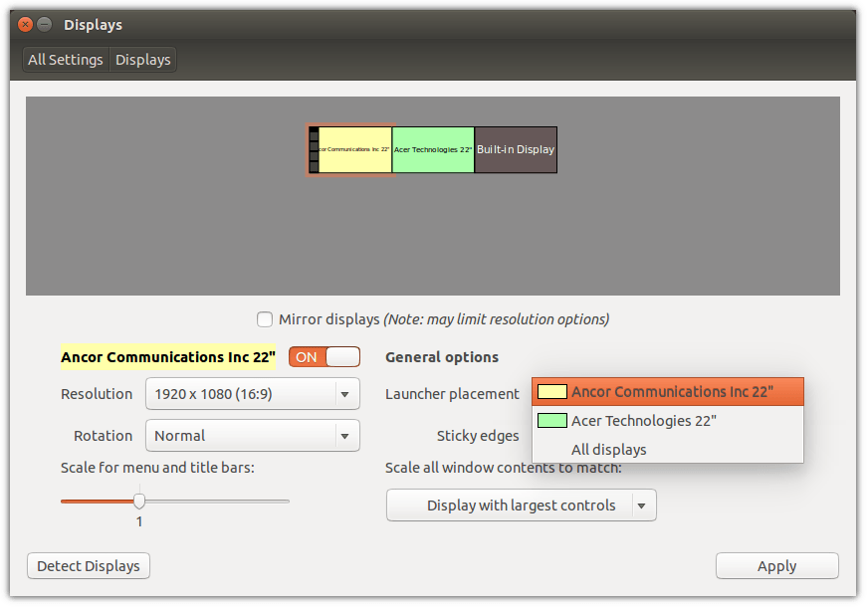Screen dimensions: 868x608
Task: Click the Scale for menu and title bars label
Action: pos(157,468)
